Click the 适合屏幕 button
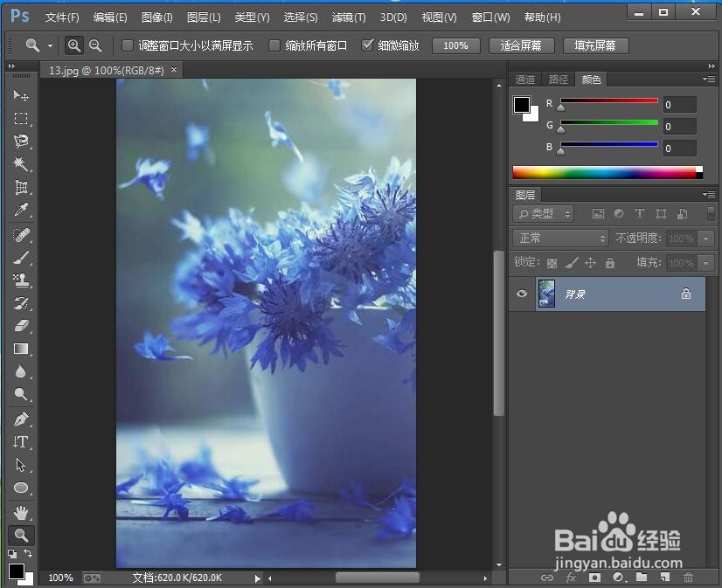 pos(521,45)
